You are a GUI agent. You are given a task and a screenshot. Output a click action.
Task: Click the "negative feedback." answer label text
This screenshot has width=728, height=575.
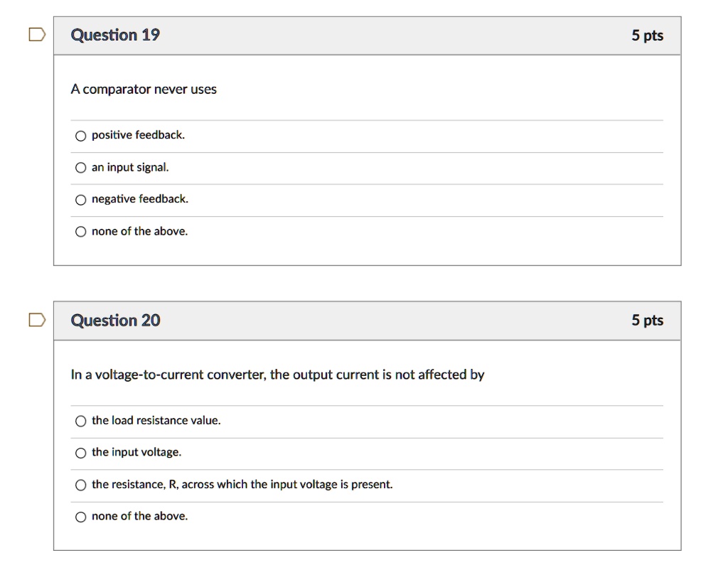pyautogui.click(x=140, y=199)
